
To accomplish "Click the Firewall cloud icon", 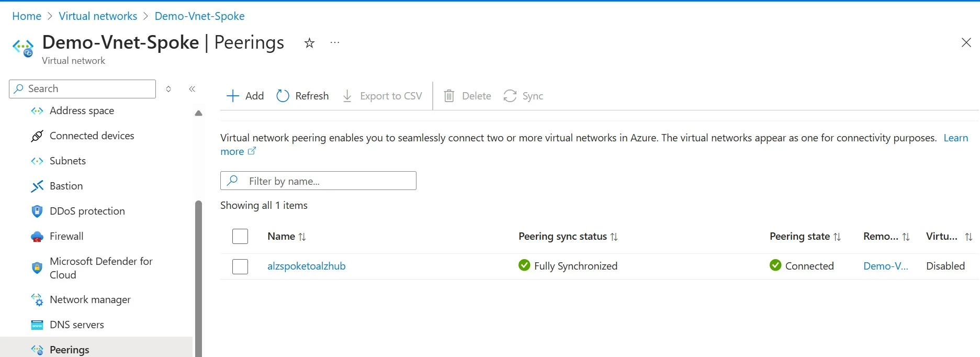I will (x=37, y=237).
